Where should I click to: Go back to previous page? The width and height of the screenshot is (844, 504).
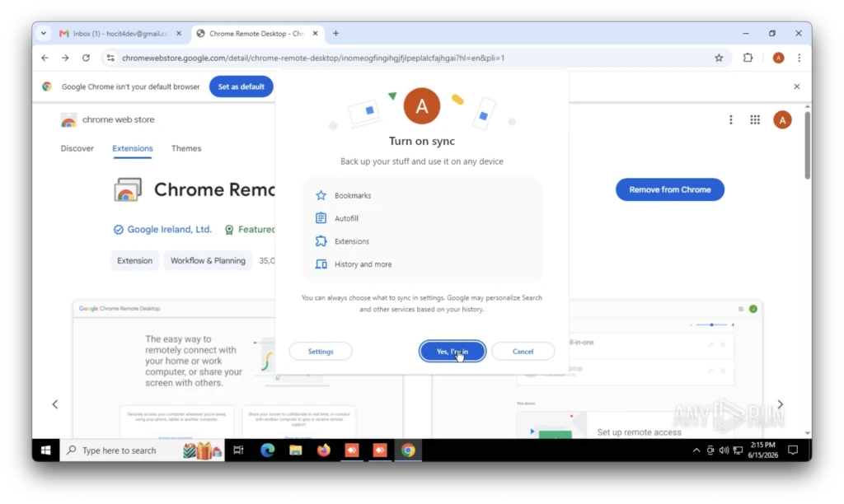(x=45, y=58)
